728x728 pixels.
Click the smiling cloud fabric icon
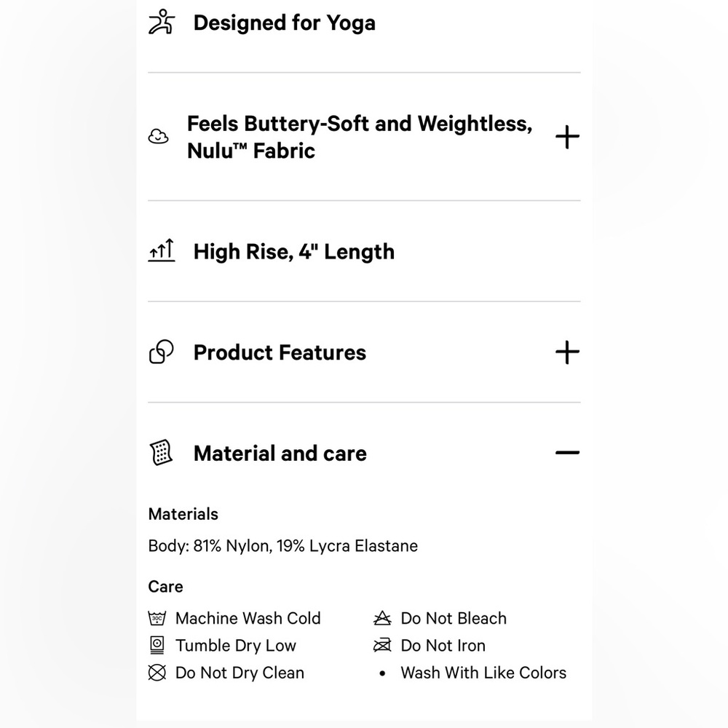pyautogui.click(x=158, y=137)
